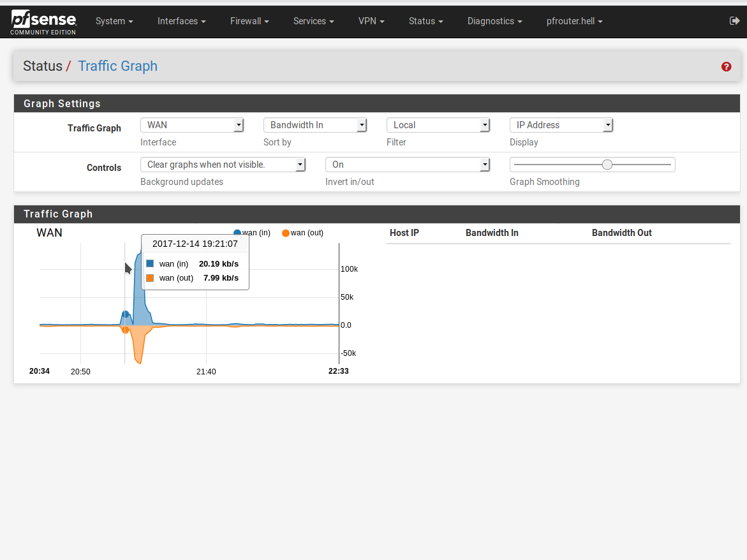This screenshot has height=560, width=747.
Task: Expand the Display dropdown showing IP Address
Action: 561,125
